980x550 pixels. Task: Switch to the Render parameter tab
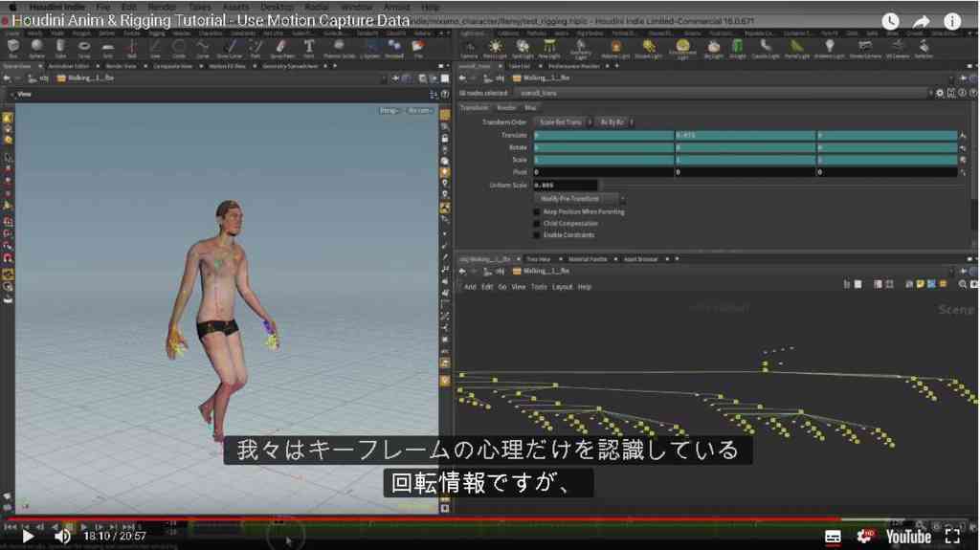[506, 107]
